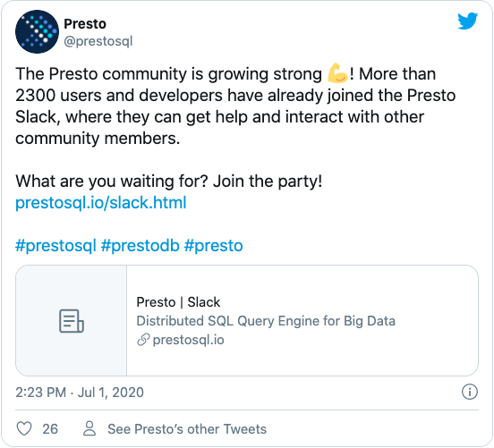Click the 26 likes count
The image size is (494, 448).
[50, 429]
